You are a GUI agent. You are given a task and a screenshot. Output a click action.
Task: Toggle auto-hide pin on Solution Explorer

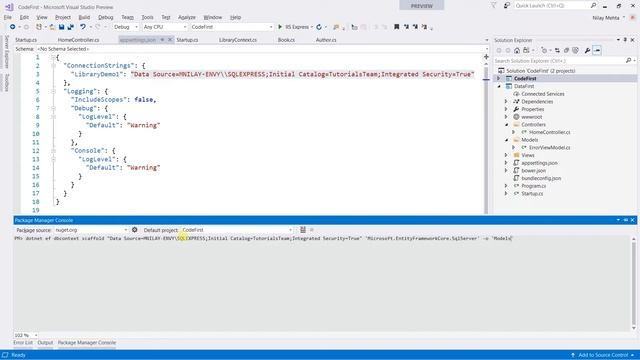coord(625,40)
